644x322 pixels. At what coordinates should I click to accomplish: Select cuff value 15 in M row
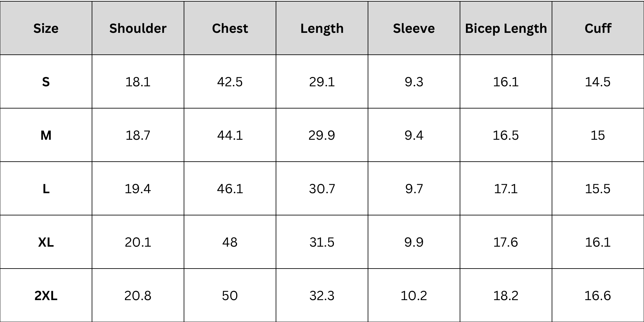(x=598, y=135)
